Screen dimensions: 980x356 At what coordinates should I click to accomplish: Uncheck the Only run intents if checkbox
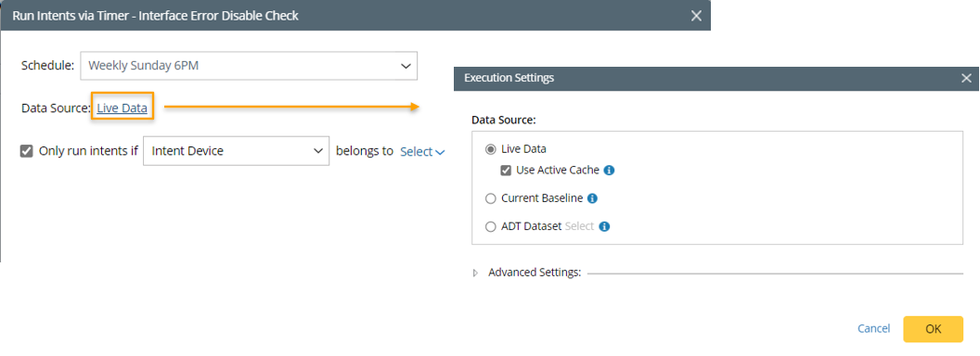click(x=26, y=150)
